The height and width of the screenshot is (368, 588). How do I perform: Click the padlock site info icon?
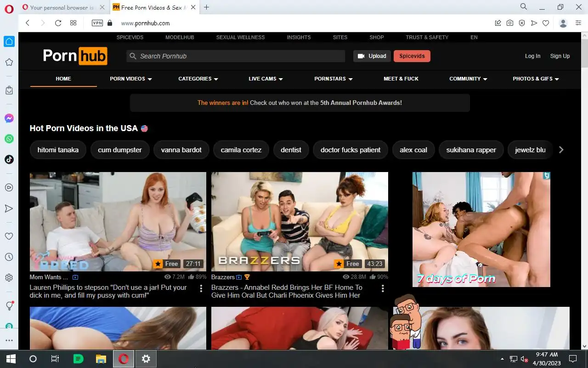[109, 23]
